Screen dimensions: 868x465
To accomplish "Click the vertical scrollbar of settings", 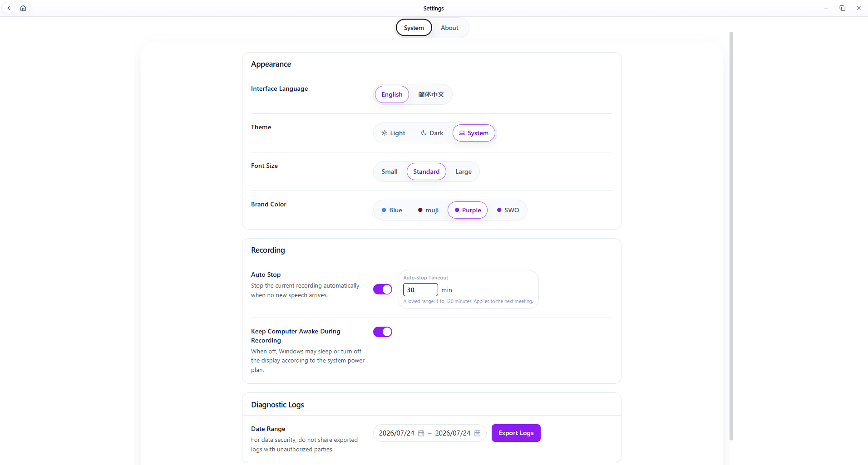I will (x=731, y=236).
